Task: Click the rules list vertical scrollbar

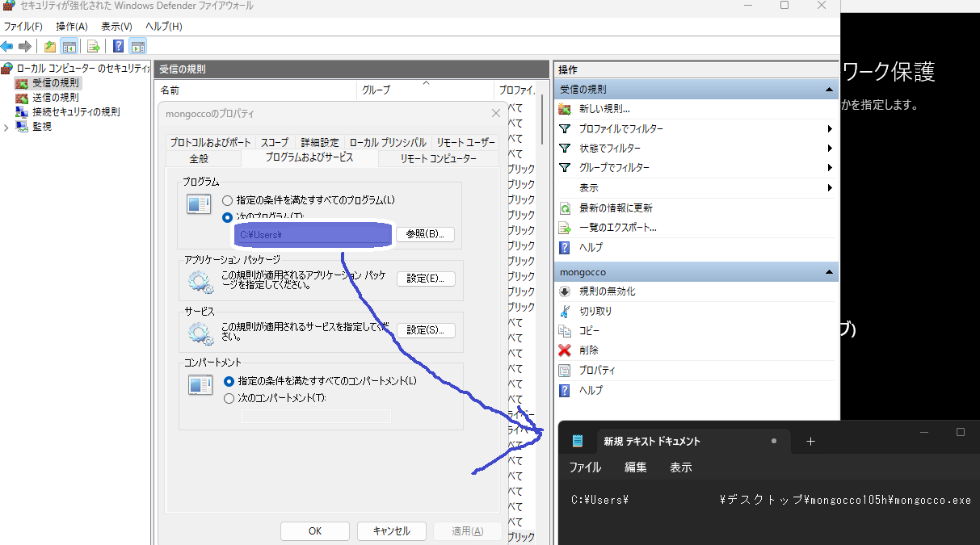Action: [542, 121]
